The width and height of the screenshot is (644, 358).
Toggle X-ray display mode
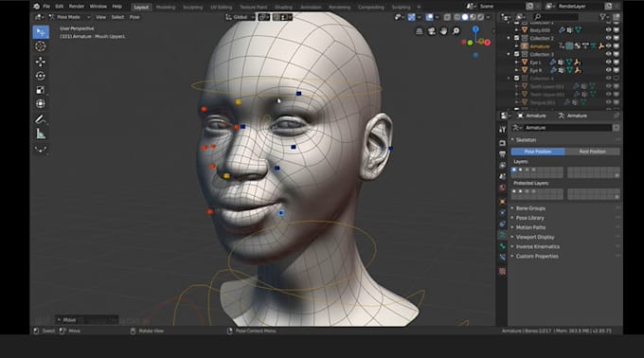[x=447, y=17]
